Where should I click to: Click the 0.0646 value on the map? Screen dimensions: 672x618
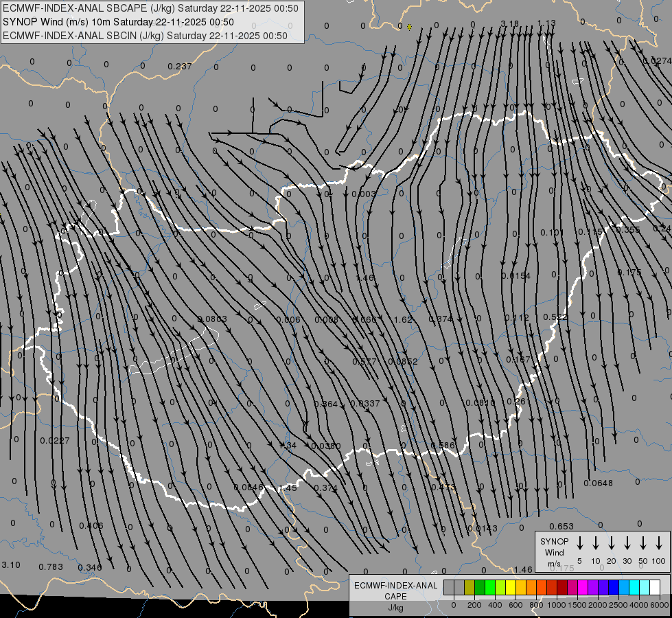click(x=248, y=488)
